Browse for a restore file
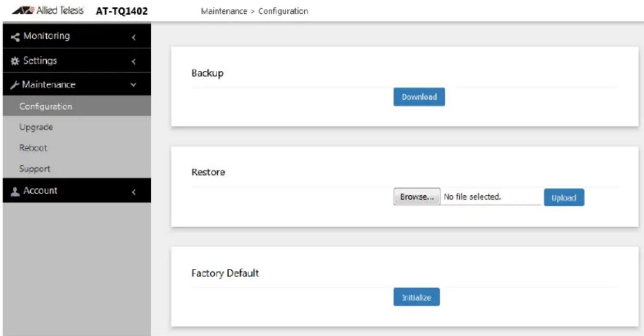This screenshot has height=336, width=644. coord(417,197)
